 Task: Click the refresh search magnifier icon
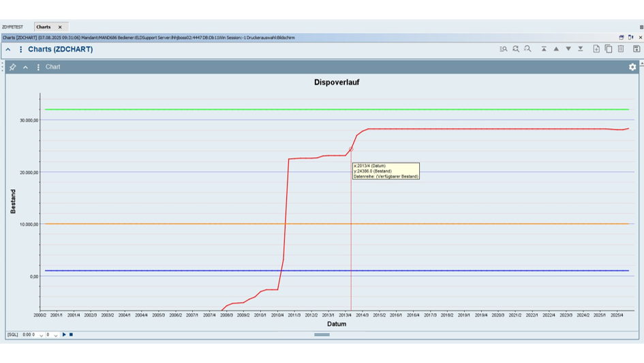[516, 49]
